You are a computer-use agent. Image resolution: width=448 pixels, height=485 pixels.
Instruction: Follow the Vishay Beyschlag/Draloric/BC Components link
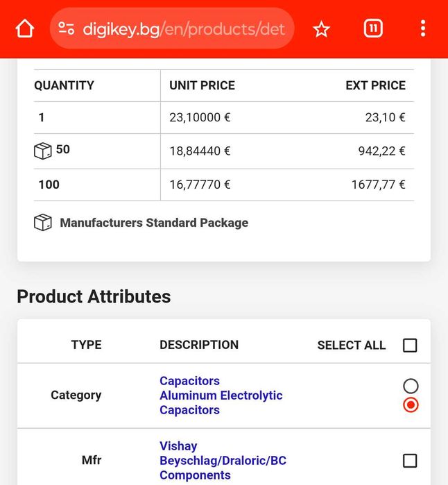coord(222,461)
